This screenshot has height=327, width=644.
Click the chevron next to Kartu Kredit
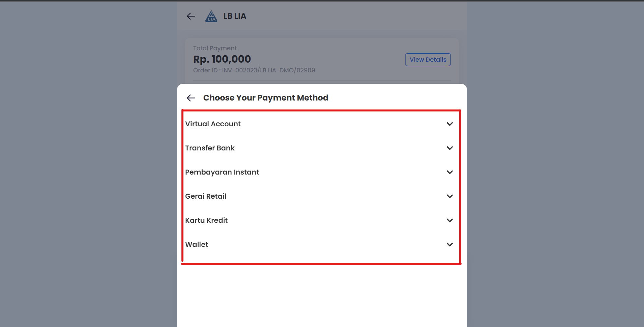450,220
